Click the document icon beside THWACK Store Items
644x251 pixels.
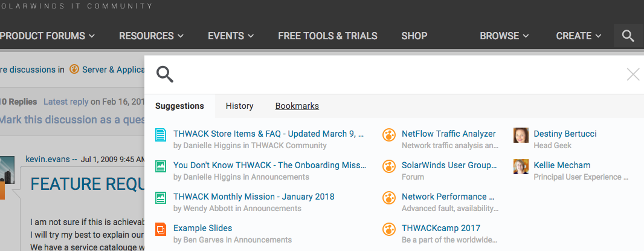161,134
